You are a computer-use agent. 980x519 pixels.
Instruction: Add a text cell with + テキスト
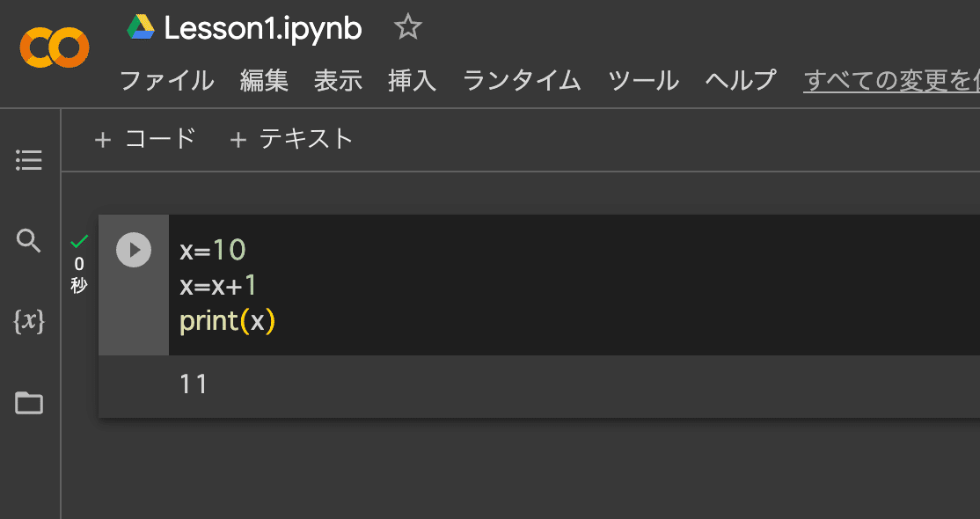[x=290, y=138]
